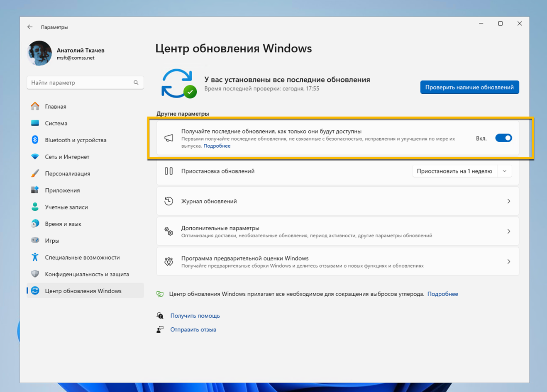Click Программа предварительной оценки Windows title
Viewport: 547px width, 392px height.
(245, 258)
